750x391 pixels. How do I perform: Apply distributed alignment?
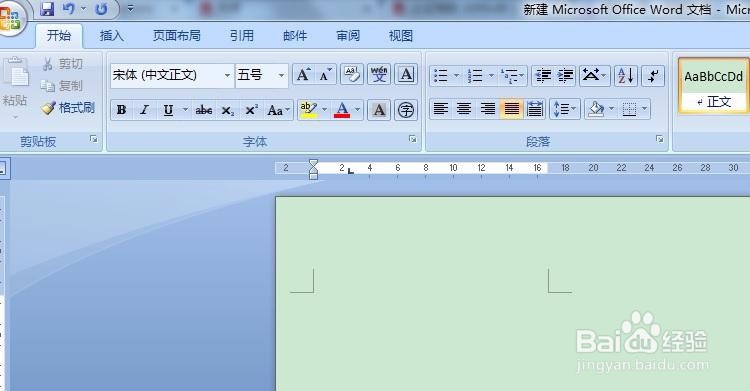pos(535,109)
